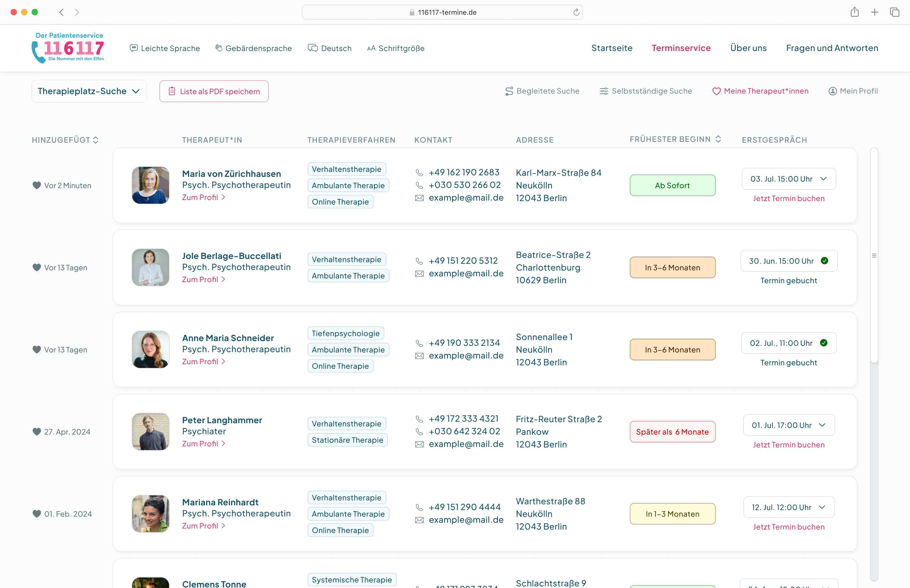Click the Mein Profil user icon
This screenshot has height=588, width=910.
tap(833, 91)
